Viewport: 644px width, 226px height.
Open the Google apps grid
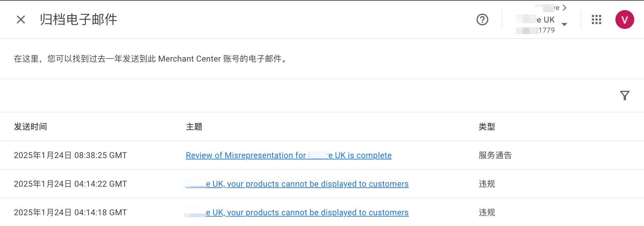(596, 20)
